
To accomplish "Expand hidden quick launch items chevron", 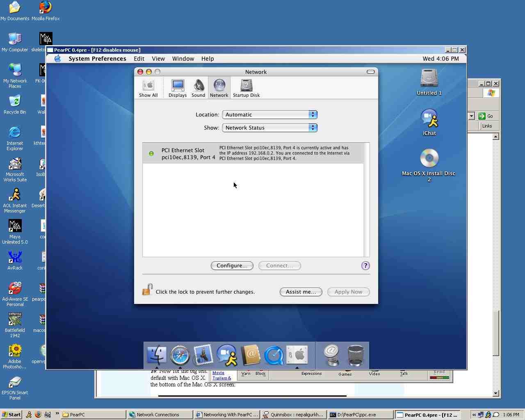I will coord(57,414).
